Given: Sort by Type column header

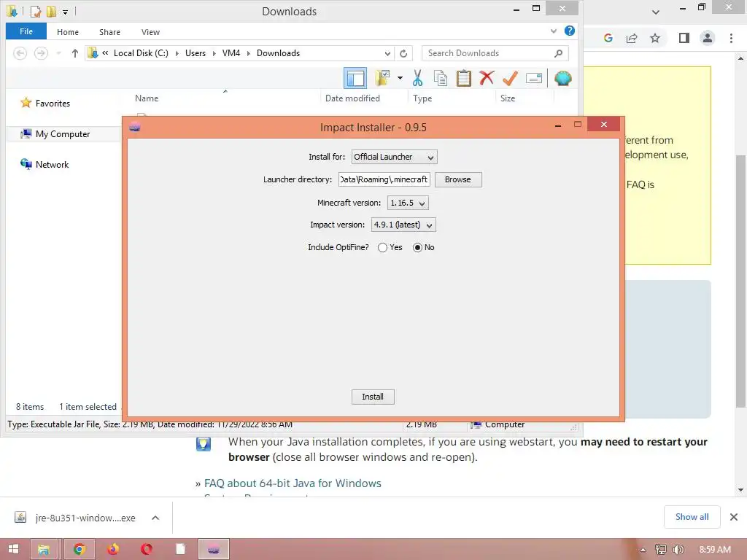Looking at the screenshot, I should tap(422, 98).
